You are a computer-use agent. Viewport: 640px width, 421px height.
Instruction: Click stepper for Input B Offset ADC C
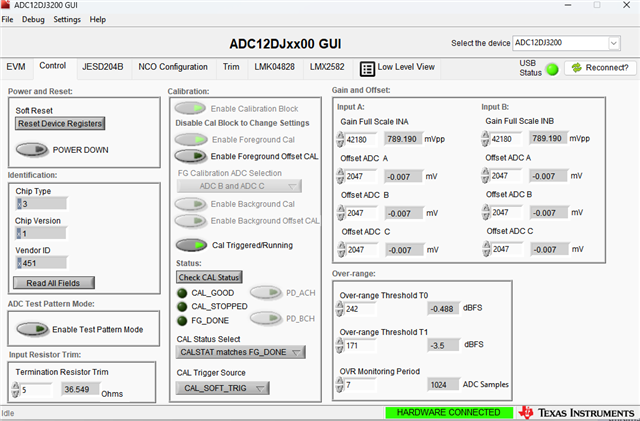tap(486, 249)
